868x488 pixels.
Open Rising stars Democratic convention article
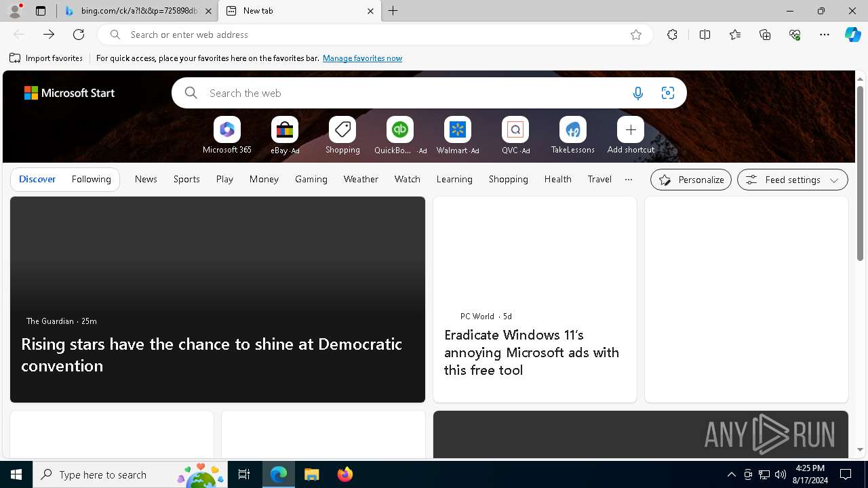coord(212,354)
